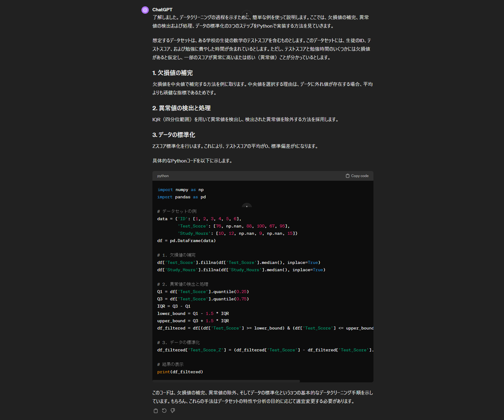Click the lower_bound = Q1 - 1.5 * IQR line
The height and width of the screenshot is (420, 504).
coord(193,314)
